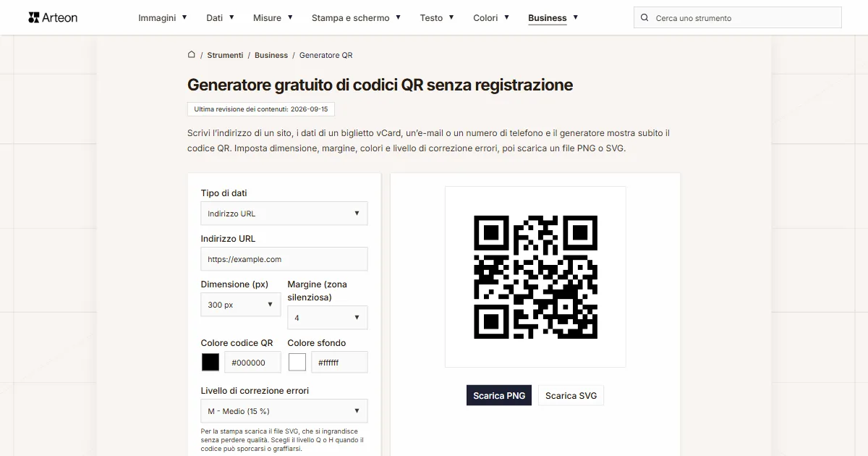The height and width of the screenshot is (456, 868).
Task: Open the Business menu
Action: pyautogui.click(x=553, y=18)
